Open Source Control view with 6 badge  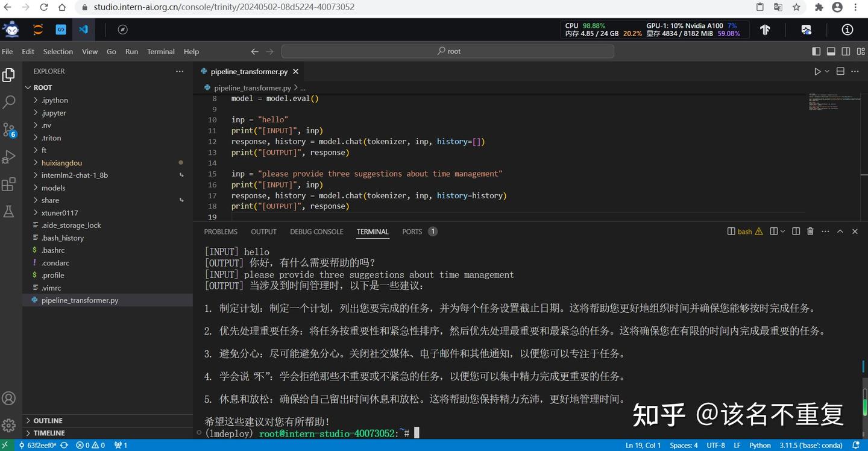pyautogui.click(x=9, y=130)
